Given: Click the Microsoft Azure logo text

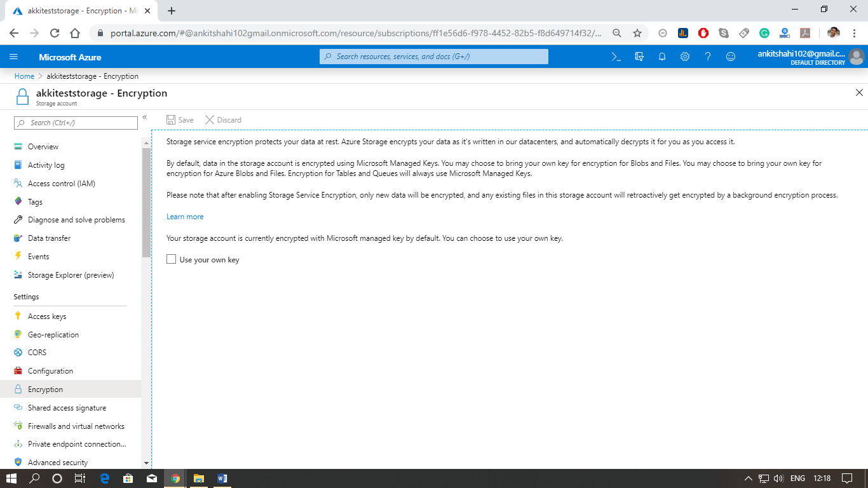Looking at the screenshot, I should point(70,57).
